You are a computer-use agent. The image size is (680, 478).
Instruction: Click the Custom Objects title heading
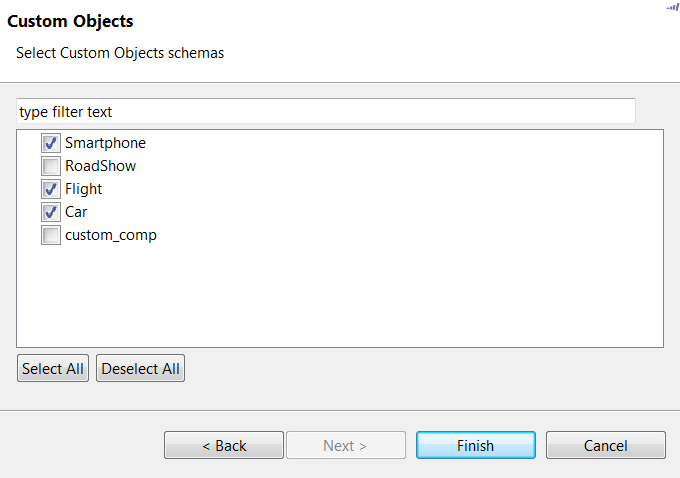point(70,21)
